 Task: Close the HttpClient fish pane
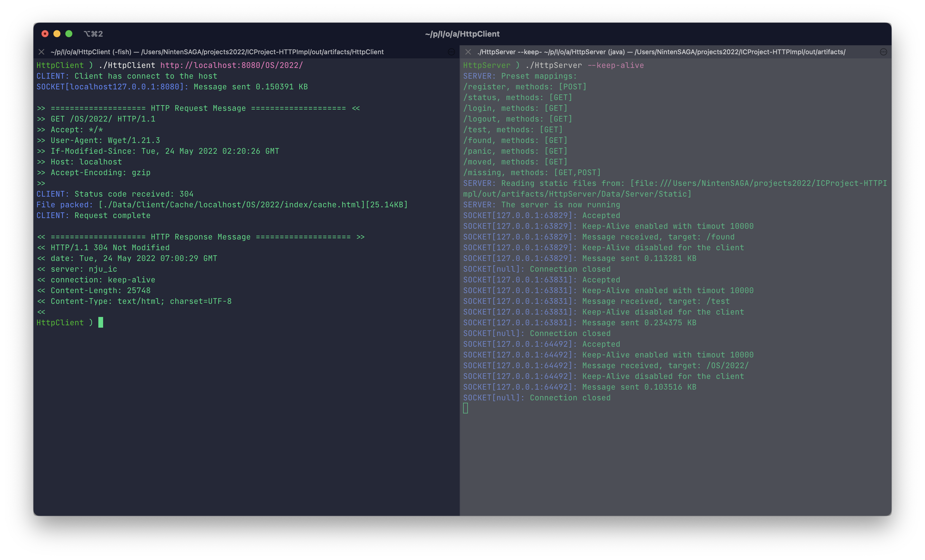coord(42,52)
